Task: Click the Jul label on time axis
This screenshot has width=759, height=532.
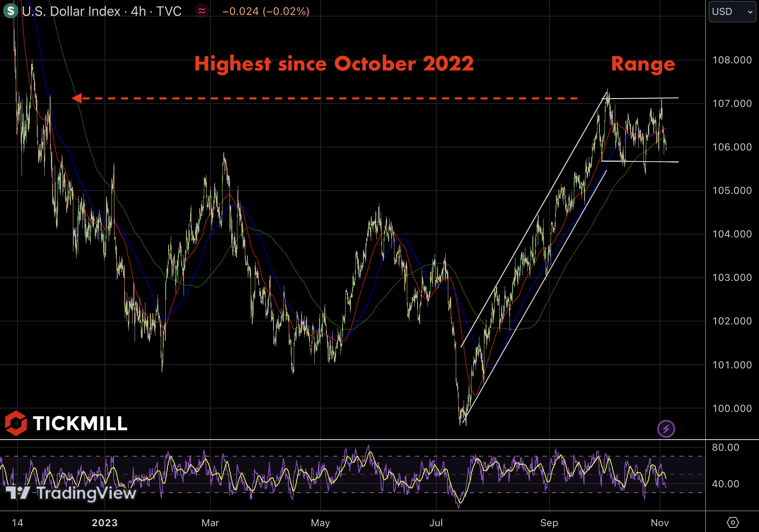Action: pyautogui.click(x=436, y=523)
